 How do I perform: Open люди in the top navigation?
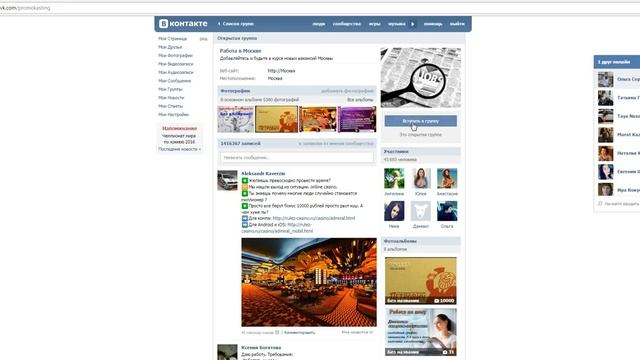coord(318,24)
